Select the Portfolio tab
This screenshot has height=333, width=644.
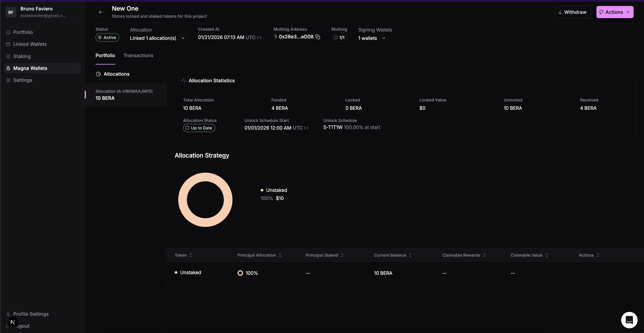click(x=105, y=55)
